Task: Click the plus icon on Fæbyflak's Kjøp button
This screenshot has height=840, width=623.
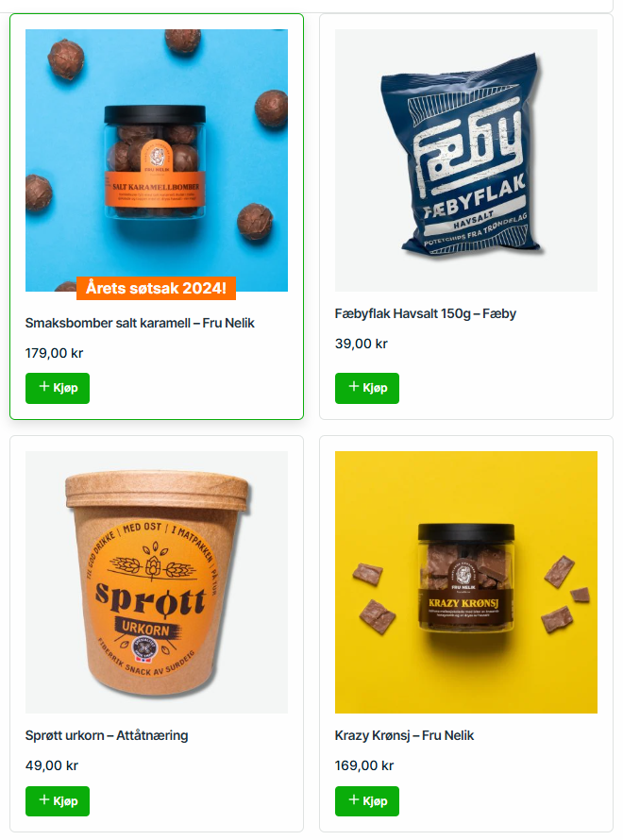Action: pos(354,386)
